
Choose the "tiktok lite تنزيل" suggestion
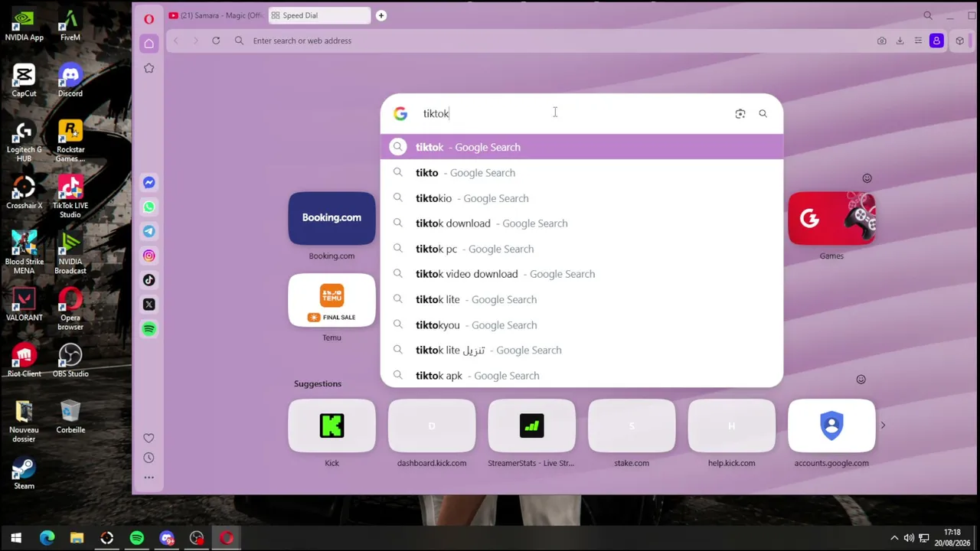point(582,350)
